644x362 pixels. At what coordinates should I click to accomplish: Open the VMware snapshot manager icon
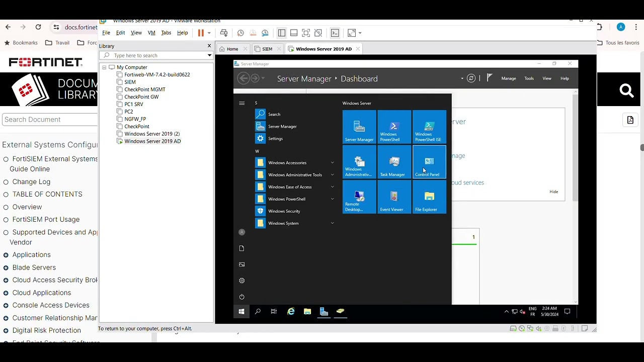click(x=265, y=33)
